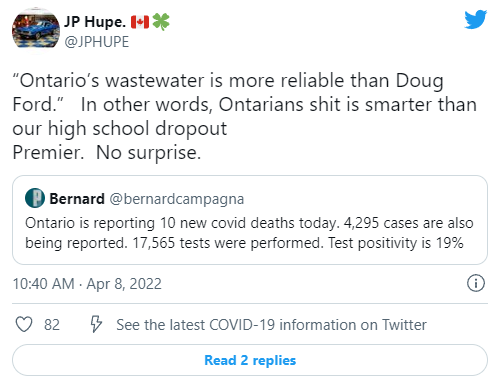The height and width of the screenshot is (386, 501).
Task: Click the Canadian flag emoji beside JP Hupe
Action: [x=140, y=22]
